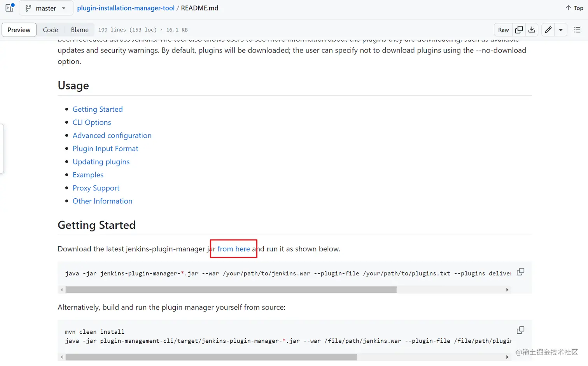Click 'Alternatively, build and run' paragraph
Image resolution: width=588 pixels, height=366 pixels.
[171, 307]
